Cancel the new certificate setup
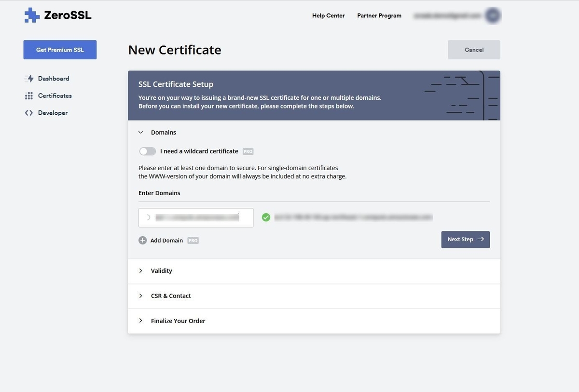The image size is (579, 392). (474, 50)
